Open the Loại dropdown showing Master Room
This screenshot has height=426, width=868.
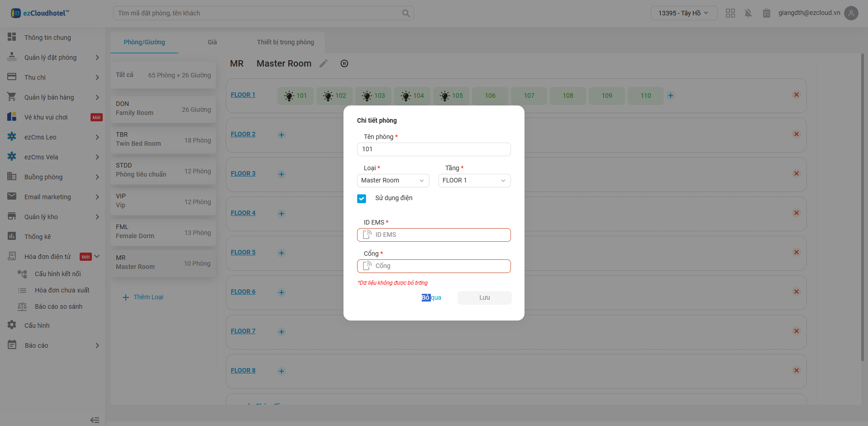[x=392, y=181]
